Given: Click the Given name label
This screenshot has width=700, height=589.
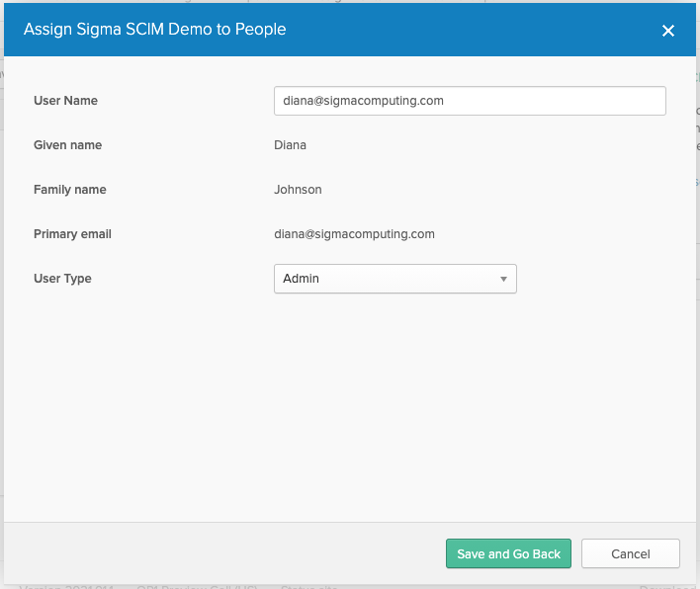Looking at the screenshot, I should pos(68,145).
